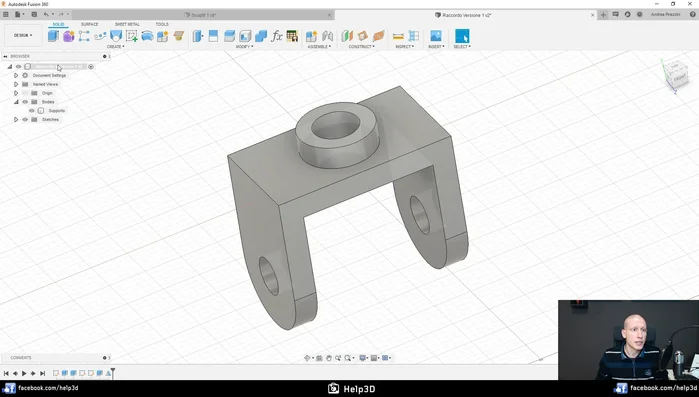Expand the Origin folder node

16,93
